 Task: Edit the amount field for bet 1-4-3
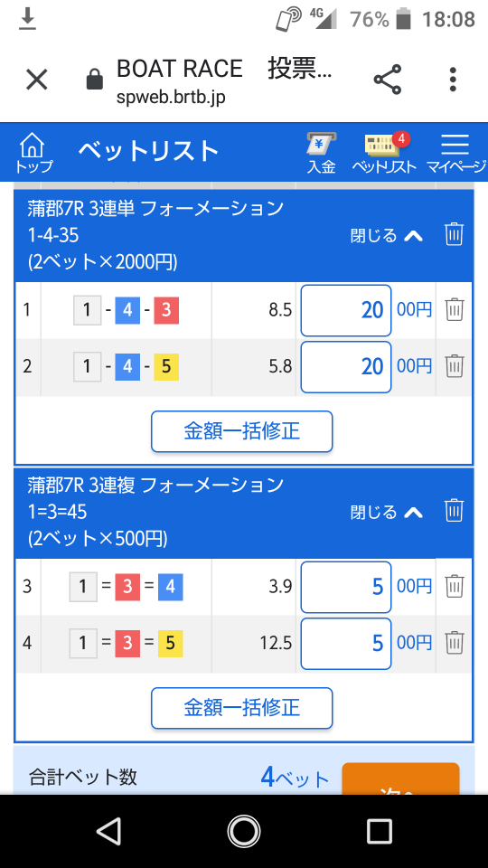click(x=346, y=310)
